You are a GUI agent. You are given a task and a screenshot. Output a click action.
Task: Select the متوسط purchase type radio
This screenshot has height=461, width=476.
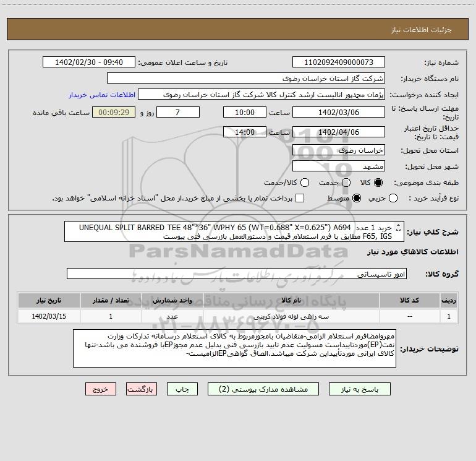(x=357, y=198)
